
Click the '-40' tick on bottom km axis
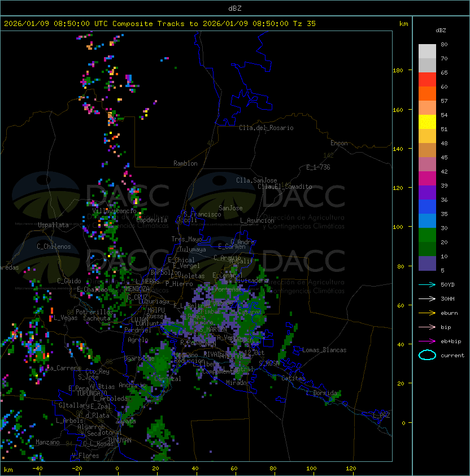(37, 469)
